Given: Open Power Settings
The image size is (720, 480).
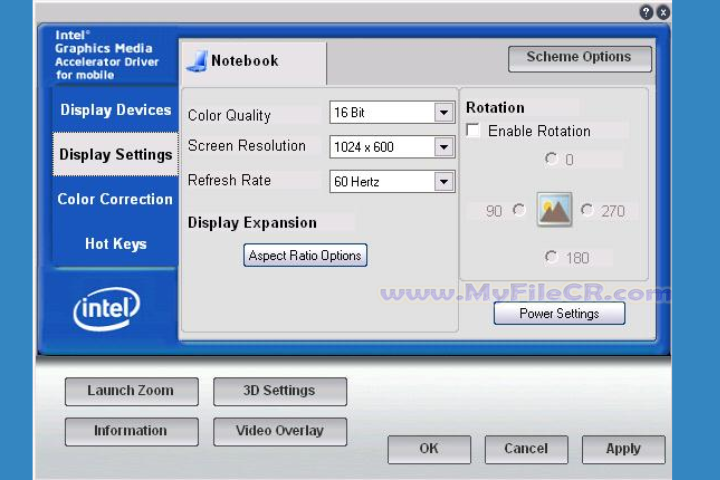Looking at the screenshot, I should [x=559, y=313].
